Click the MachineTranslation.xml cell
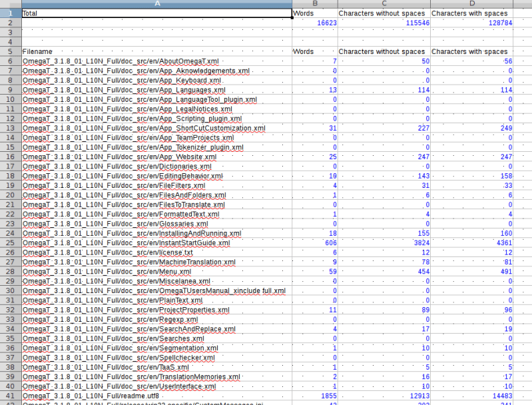Viewport: 532px width, 405px height. [x=156, y=262]
